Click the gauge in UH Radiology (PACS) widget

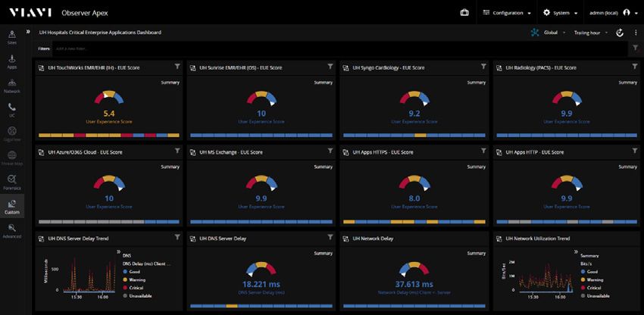(x=567, y=98)
